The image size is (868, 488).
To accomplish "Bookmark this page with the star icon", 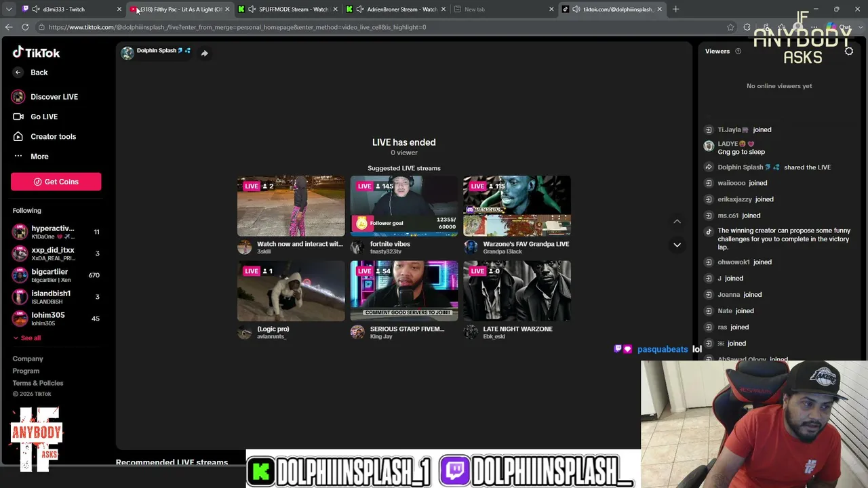I will 730,27.
